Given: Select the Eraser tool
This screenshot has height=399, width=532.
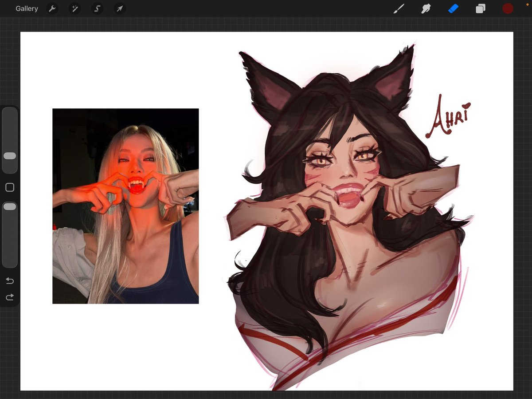Looking at the screenshot, I should coord(453,8).
